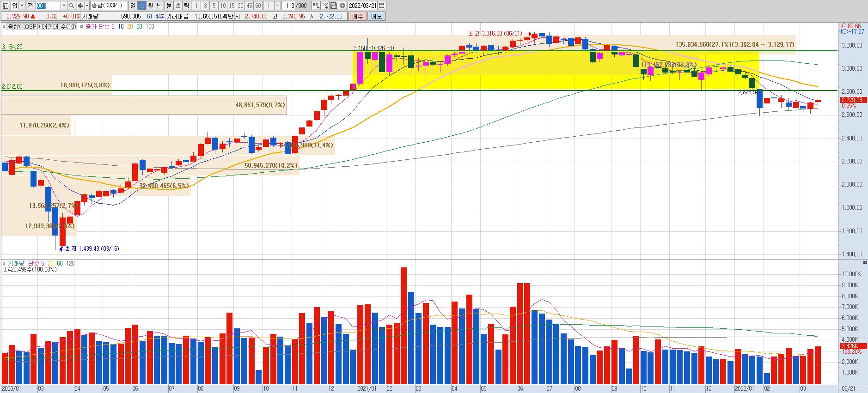The image size is (868, 393).
Task: Click the 001 code input field
Action: (48, 6)
